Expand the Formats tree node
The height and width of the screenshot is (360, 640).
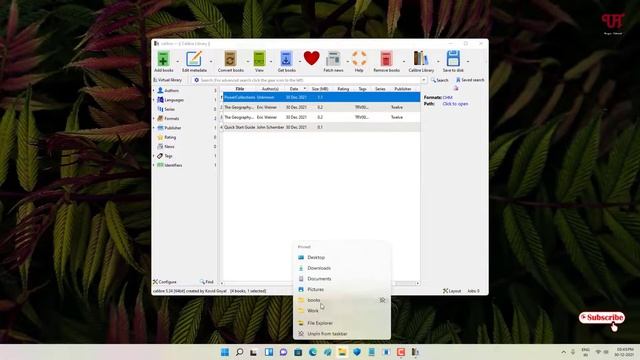click(x=154, y=119)
